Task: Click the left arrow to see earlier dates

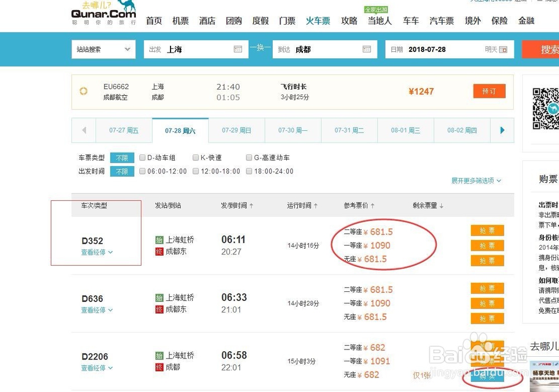Action: tap(83, 130)
